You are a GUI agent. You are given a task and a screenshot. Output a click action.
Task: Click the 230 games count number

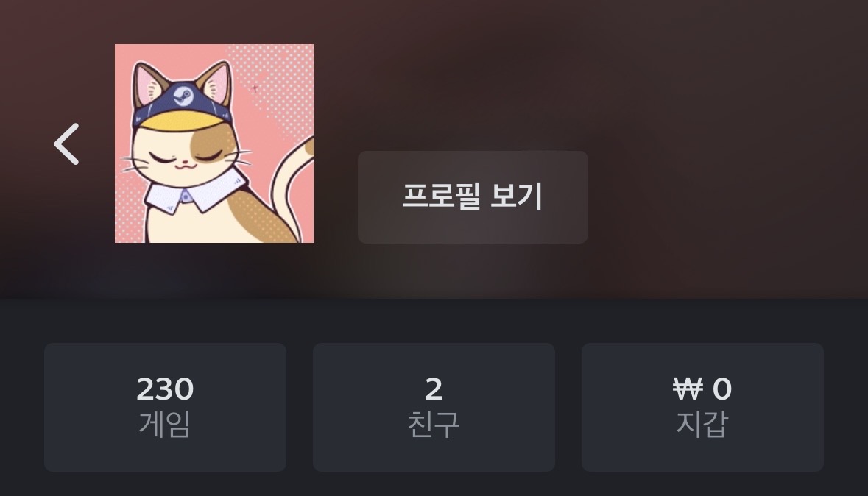(165, 389)
